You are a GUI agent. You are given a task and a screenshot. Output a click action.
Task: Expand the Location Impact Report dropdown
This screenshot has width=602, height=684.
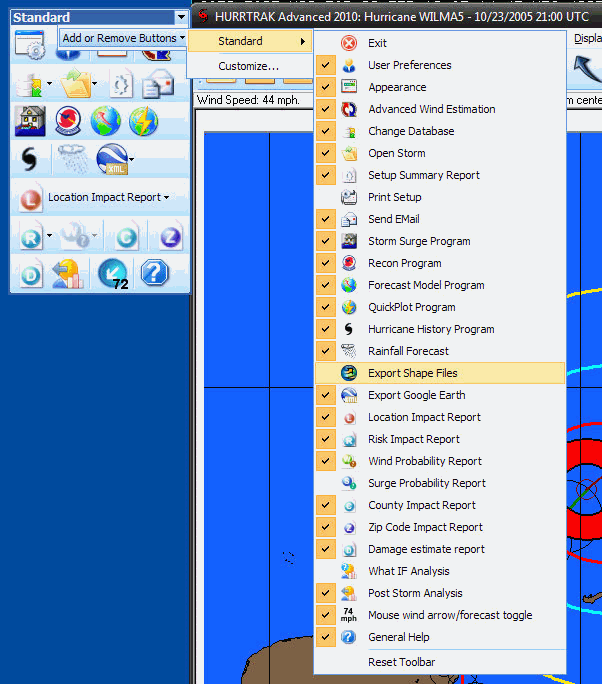click(x=166, y=198)
